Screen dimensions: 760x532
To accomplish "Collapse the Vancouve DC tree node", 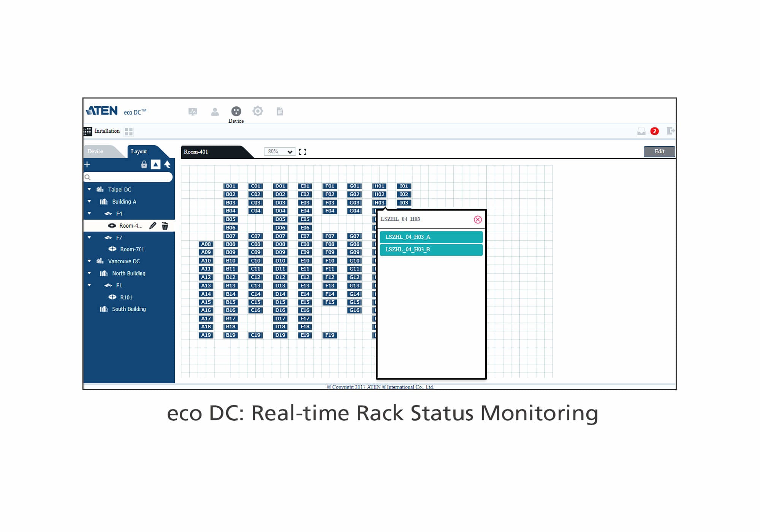I will coord(89,261).
